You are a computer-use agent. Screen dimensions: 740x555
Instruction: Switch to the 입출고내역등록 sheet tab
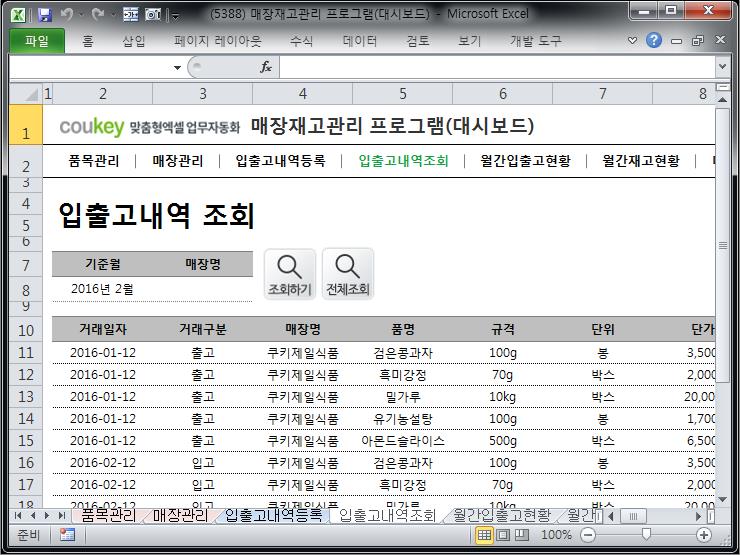(274, 515)
